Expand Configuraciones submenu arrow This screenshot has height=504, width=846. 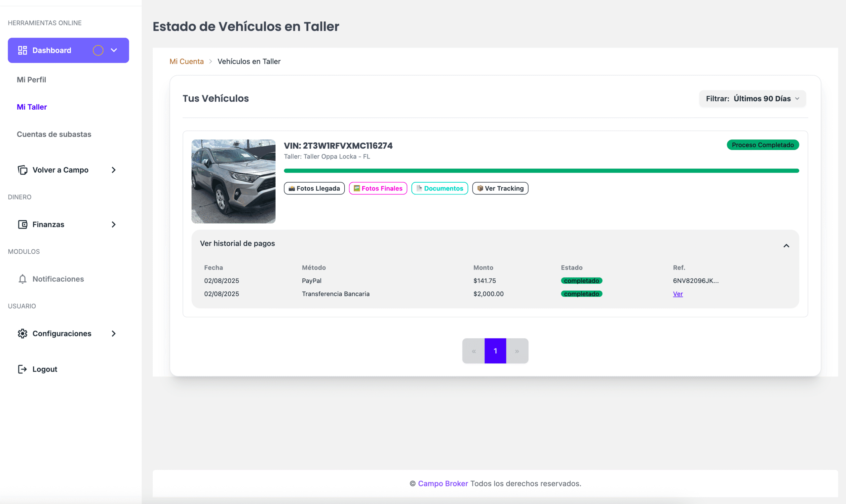[114, 334]
